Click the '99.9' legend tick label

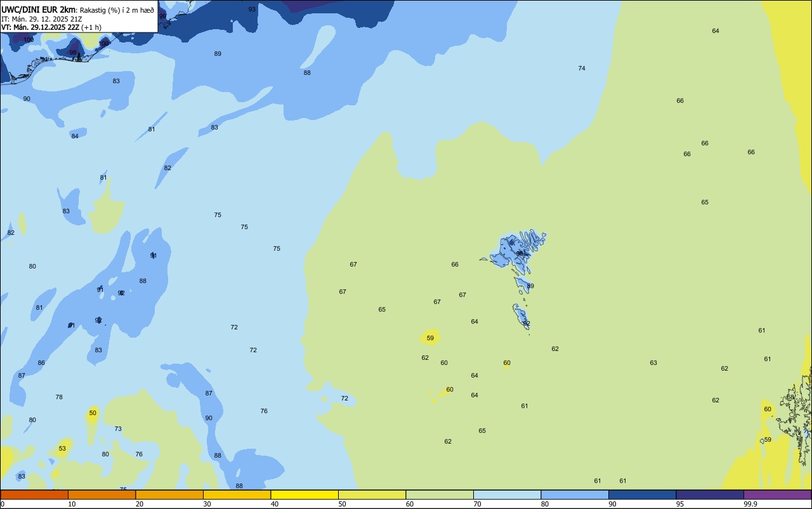click(x=750, y=504)
